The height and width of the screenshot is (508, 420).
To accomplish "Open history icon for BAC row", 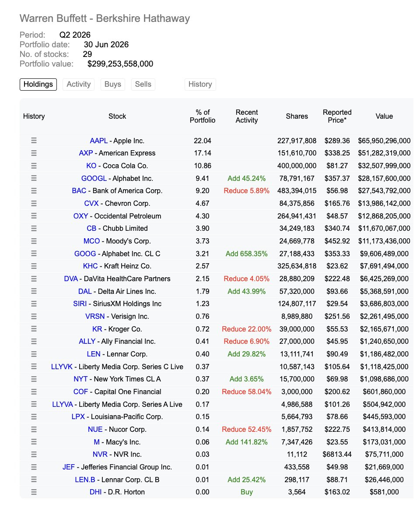I will click(34, 191).
